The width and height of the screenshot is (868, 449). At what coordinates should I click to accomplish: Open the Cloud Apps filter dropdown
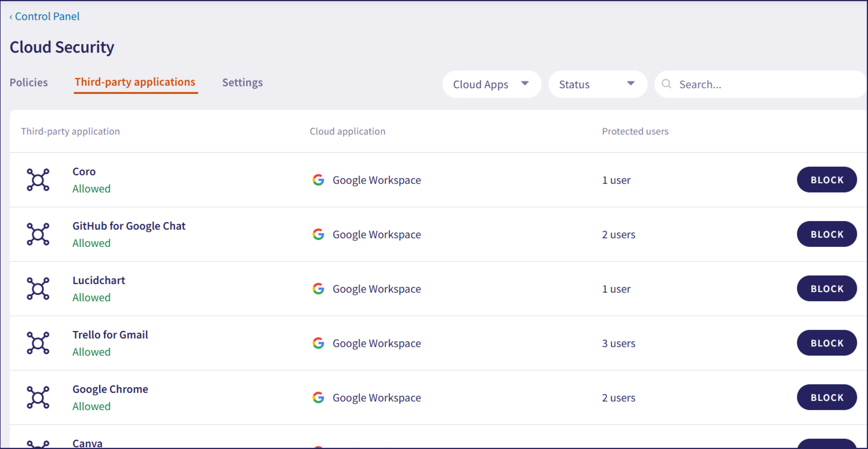(491, 84)
